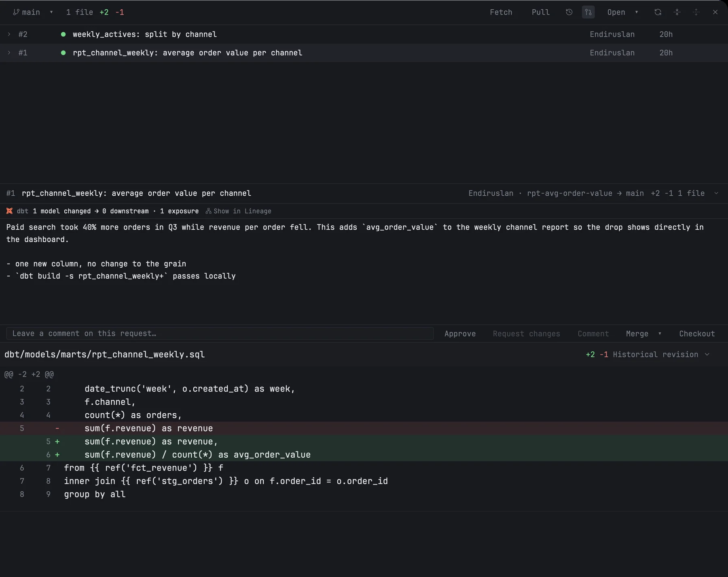Select 'rpt_channel_weekly: average order value' list row

click(364, 53)
